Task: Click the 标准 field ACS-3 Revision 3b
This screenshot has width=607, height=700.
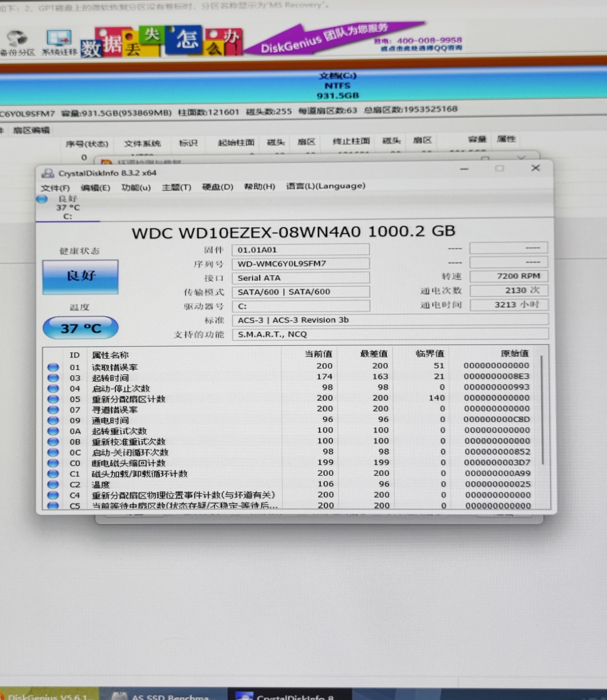Action: [390, 320]
